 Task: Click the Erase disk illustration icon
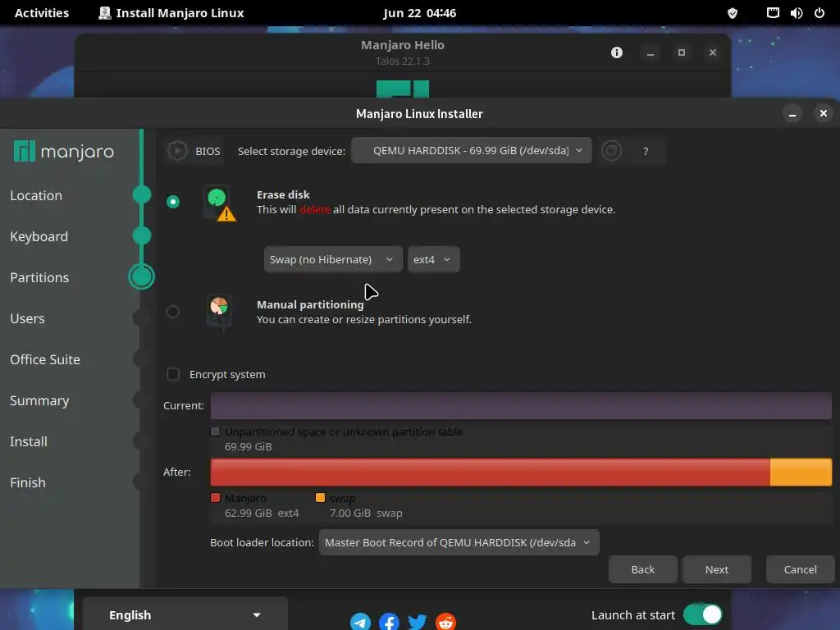(220, 203)
